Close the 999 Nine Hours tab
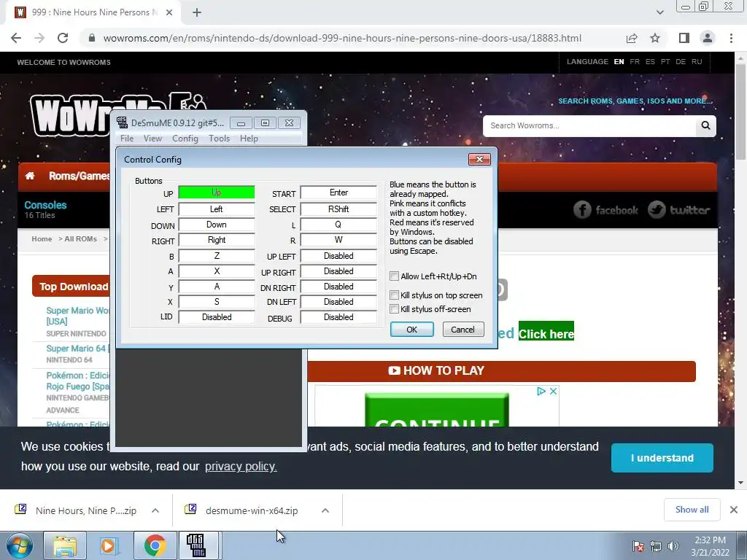Viewport: 747px width, 560px height. click(169, 12)
